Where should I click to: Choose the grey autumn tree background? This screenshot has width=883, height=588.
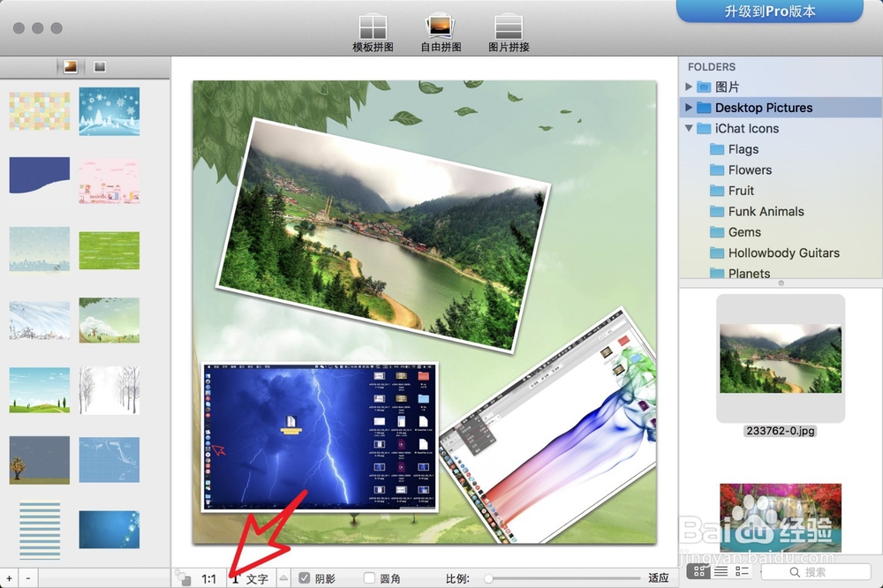coord(40,460)
